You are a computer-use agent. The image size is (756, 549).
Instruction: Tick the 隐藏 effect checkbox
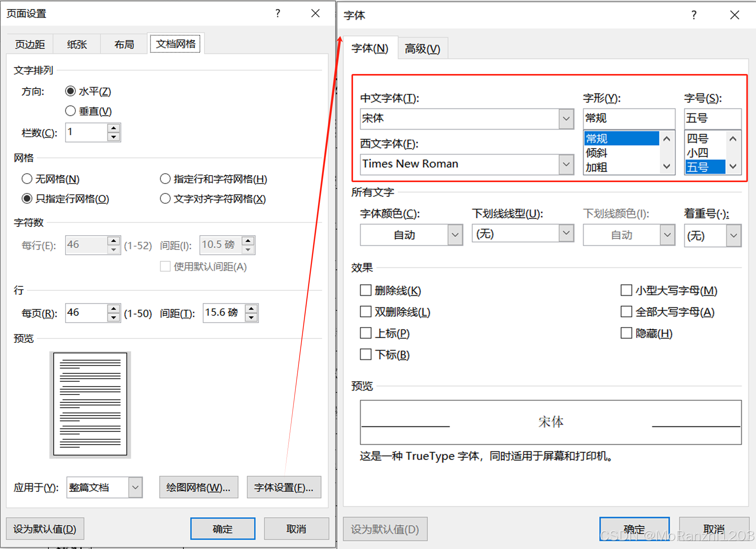point(626,333)
